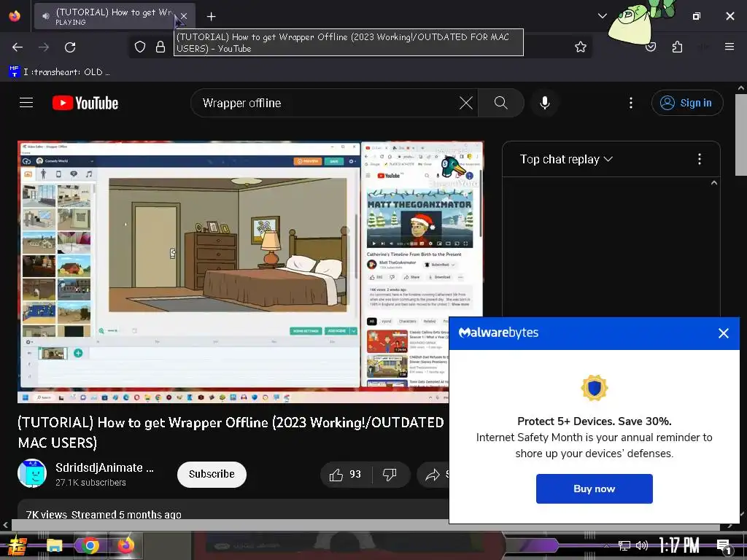Image resolution: width=747 pixels, height=560 pixels.
Task: Open chat replay options menu
Action: click(699, 159)
